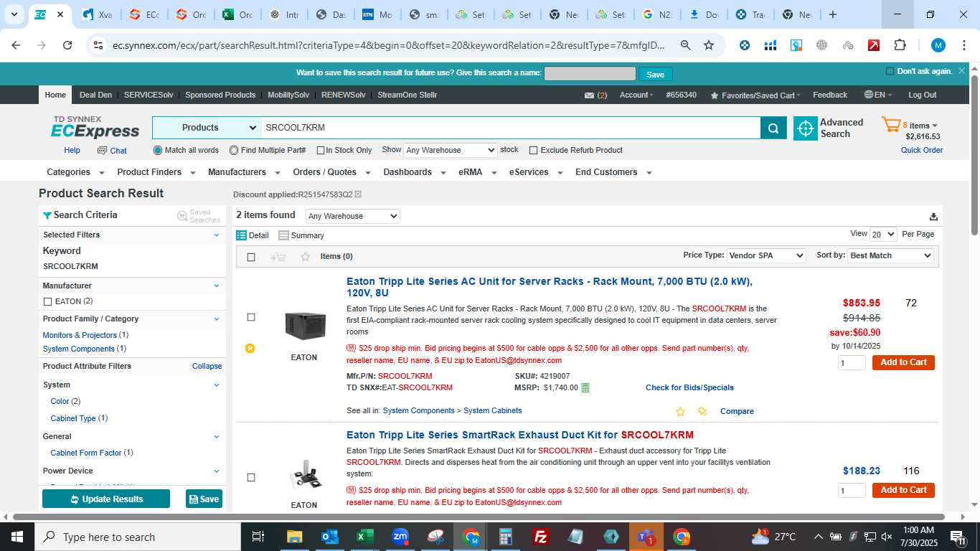The height and width of the screenshot is (551, 980).
Task: Favorite the AC Unit star icon
Action: tap(680, 412)
